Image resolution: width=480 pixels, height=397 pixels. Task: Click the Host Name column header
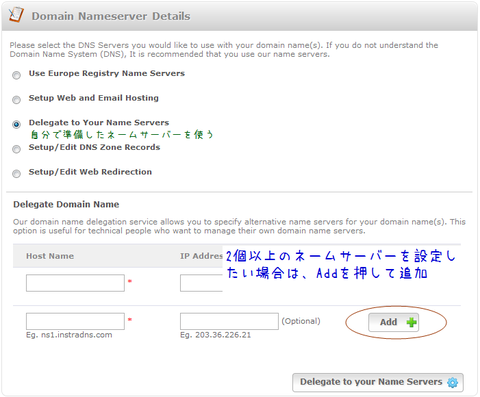pos(50,256)
